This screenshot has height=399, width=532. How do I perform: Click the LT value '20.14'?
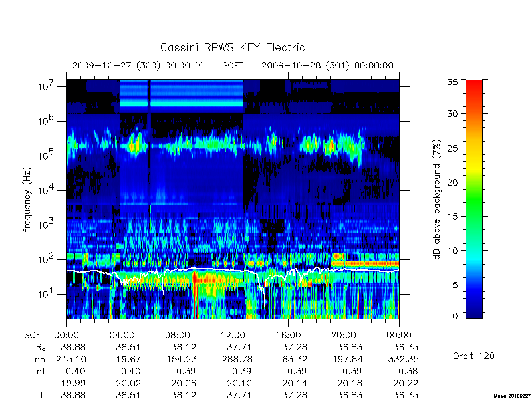click(295, 383)
